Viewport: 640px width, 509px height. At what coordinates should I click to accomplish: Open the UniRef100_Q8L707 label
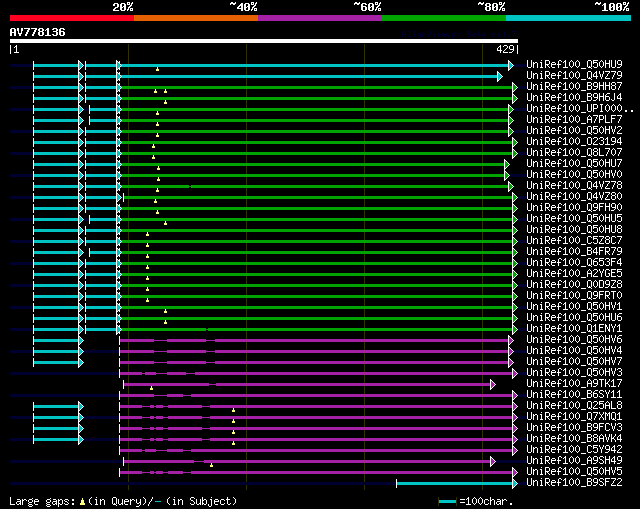574,152
